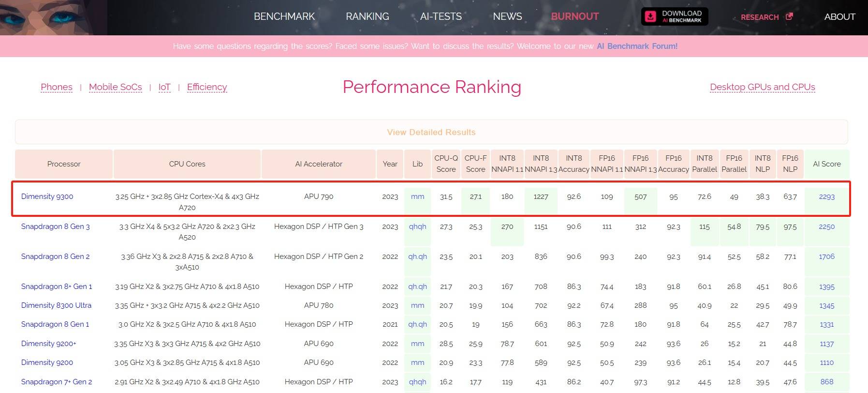Expand View Detailed Results bar
The width and height of the screenshot is (868, 393).
point(431,132)
